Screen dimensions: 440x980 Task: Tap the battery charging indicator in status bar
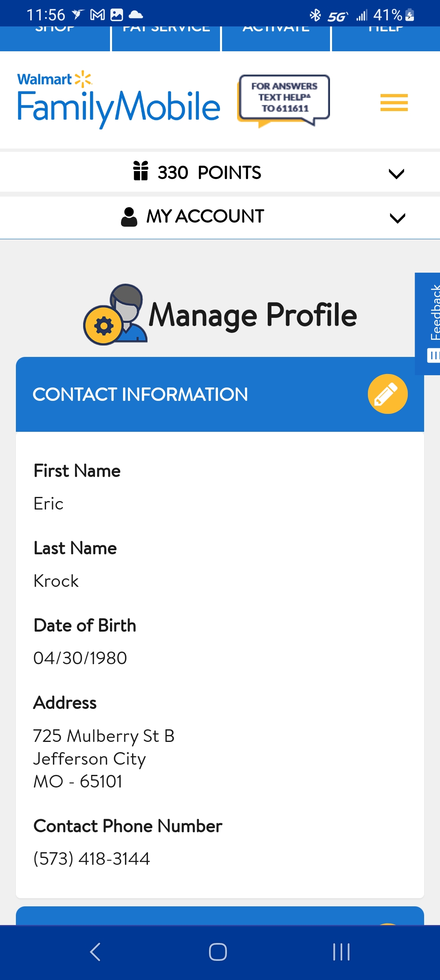(x=409, y=14)
